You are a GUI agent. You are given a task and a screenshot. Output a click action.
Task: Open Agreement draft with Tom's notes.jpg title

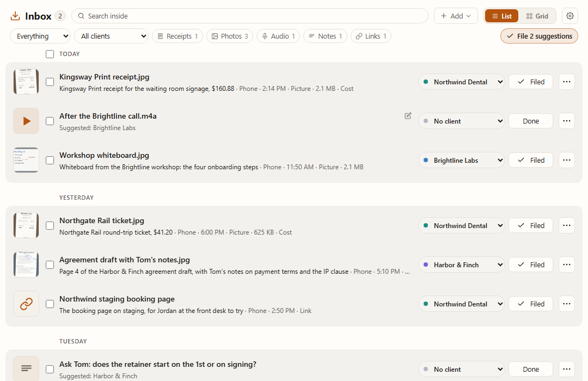(x=125, y=260)
